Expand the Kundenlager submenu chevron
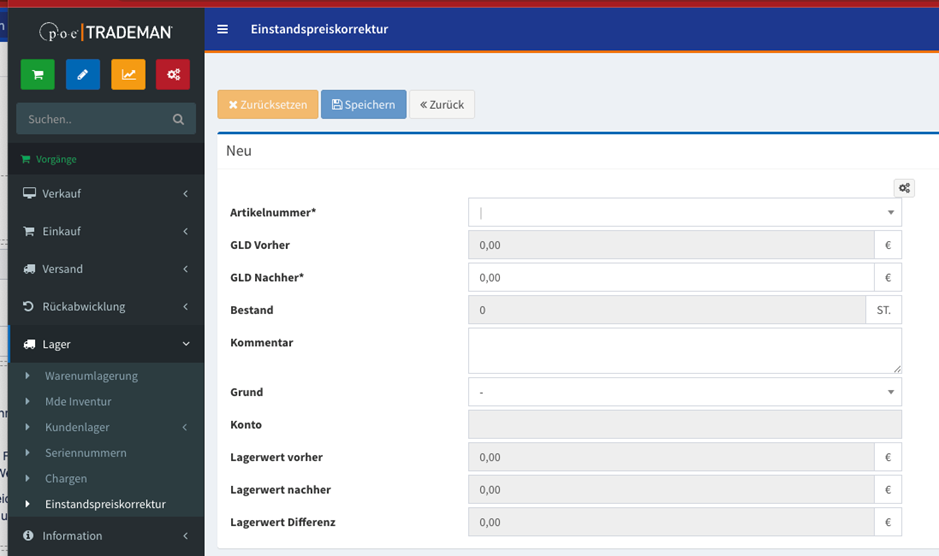The width and height of the screenshot is (939, 556). [185, 427]
